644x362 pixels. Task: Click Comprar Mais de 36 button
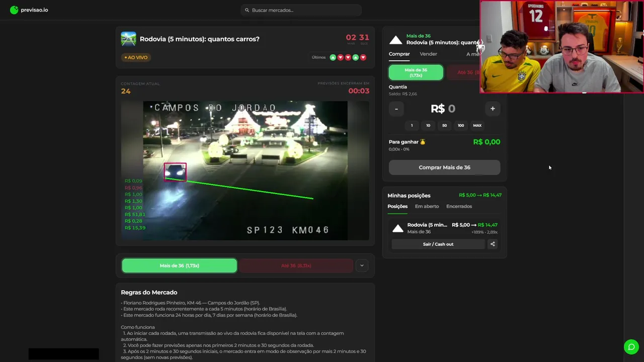[x=445, y=167]
